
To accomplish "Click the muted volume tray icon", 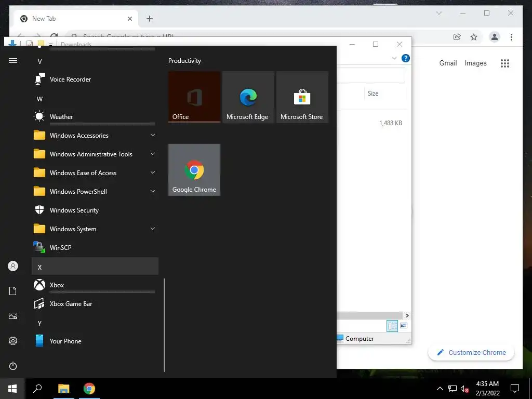I will [x=465, y=389].
